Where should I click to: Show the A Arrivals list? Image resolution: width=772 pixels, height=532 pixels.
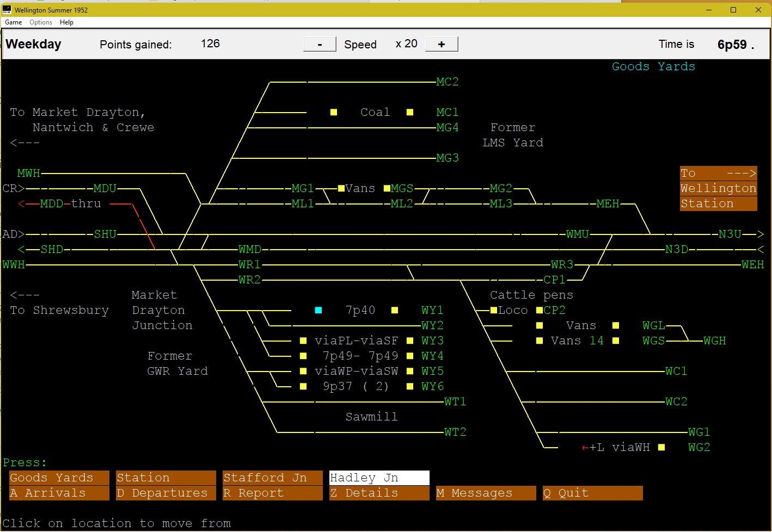pos(59,493)
